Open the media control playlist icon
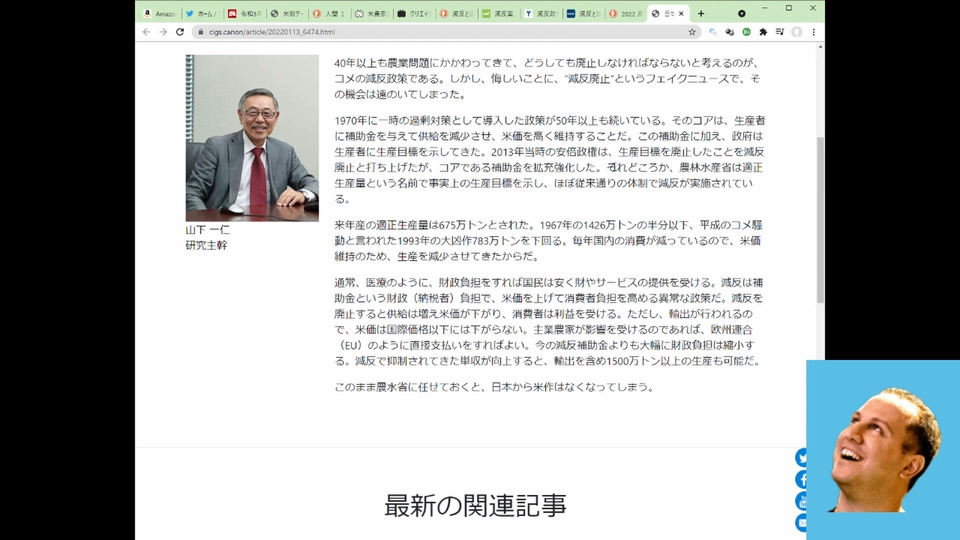Screen dimensions: 960x540 (779, 32)
